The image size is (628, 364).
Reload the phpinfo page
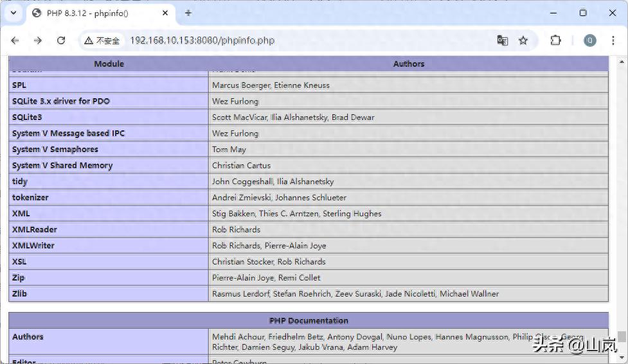pyautogui.click(x=61, y=40)
